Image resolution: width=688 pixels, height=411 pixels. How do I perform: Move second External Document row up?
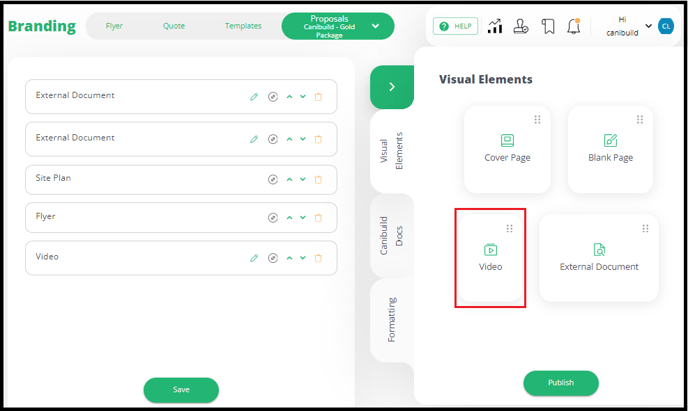[x=290, y=139]
